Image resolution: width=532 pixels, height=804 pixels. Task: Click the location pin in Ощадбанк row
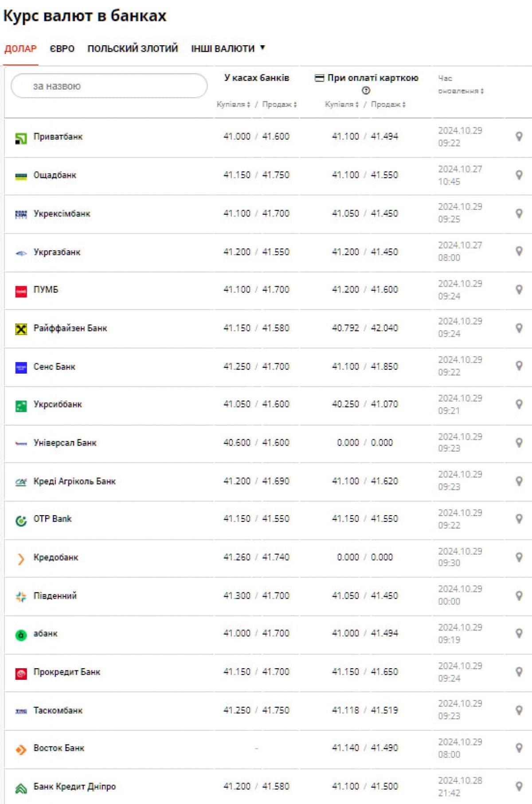(519, 175)
